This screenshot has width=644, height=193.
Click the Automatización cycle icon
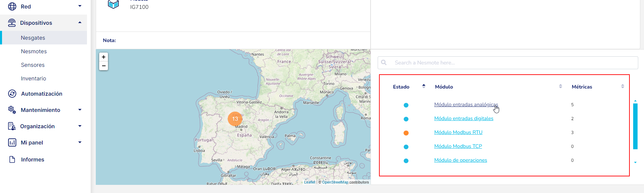click(x=12, y=94)
